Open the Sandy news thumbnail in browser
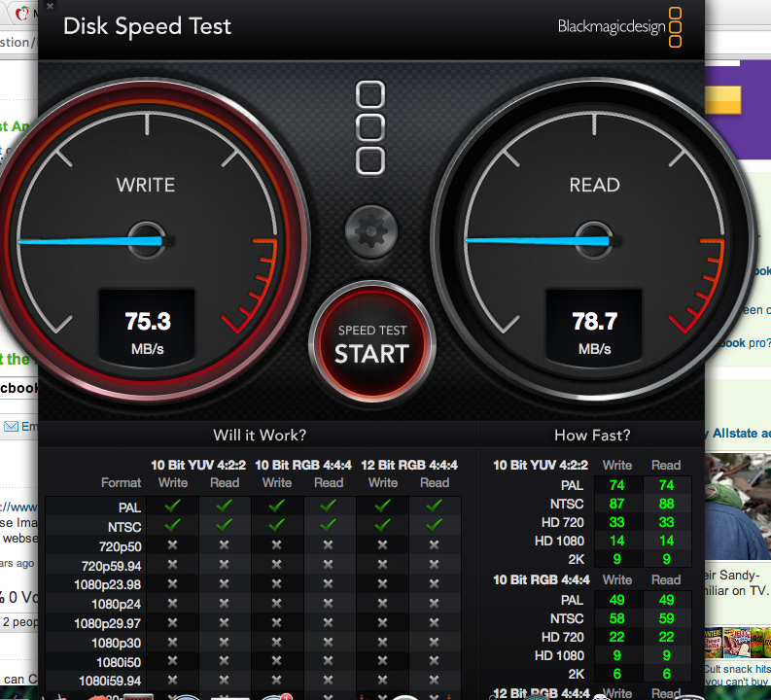This screenshot has width=771, height=700. (x=738, y=507)
